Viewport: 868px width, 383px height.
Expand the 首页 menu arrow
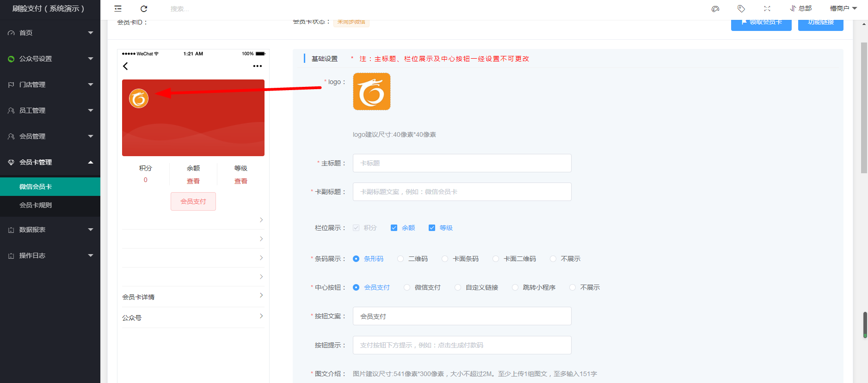pos(91,33)
